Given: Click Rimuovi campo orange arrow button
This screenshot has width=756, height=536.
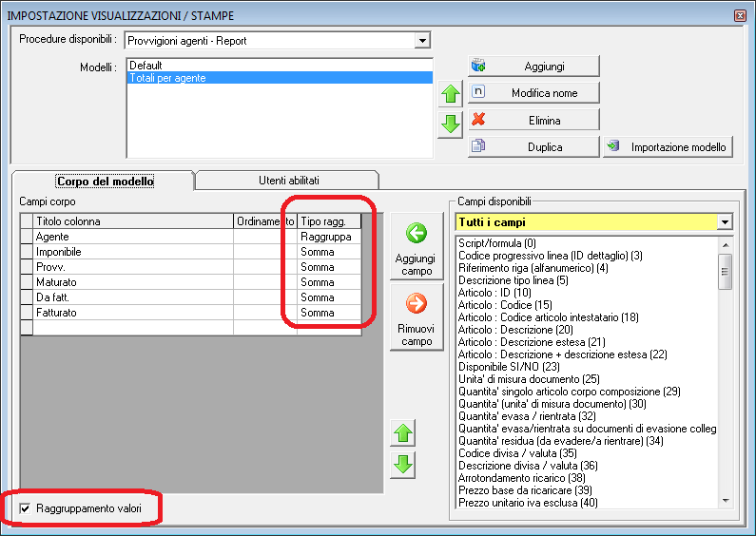Looking at the screenshot, I should click(417, 317).
